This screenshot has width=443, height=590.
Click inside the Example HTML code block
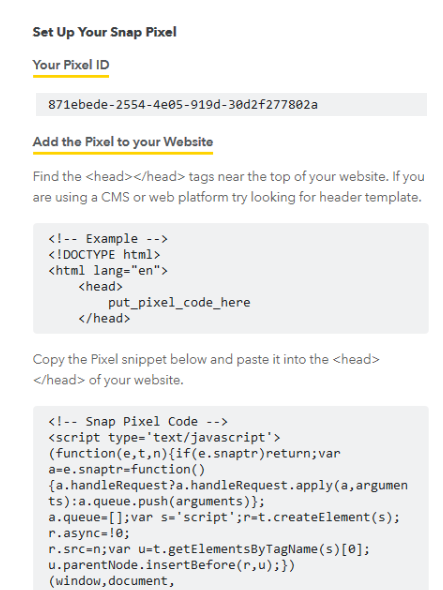pyautogui.click(x=231, y=278)
